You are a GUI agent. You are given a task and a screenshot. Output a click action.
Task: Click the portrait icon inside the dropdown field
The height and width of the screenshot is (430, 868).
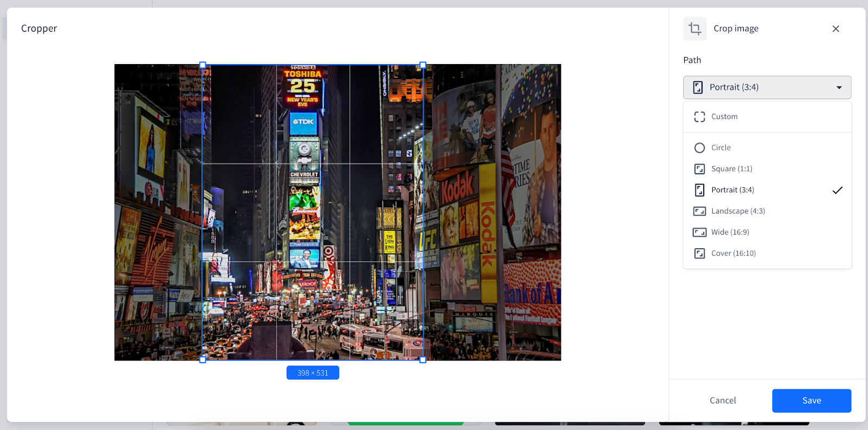click(698, 87)
